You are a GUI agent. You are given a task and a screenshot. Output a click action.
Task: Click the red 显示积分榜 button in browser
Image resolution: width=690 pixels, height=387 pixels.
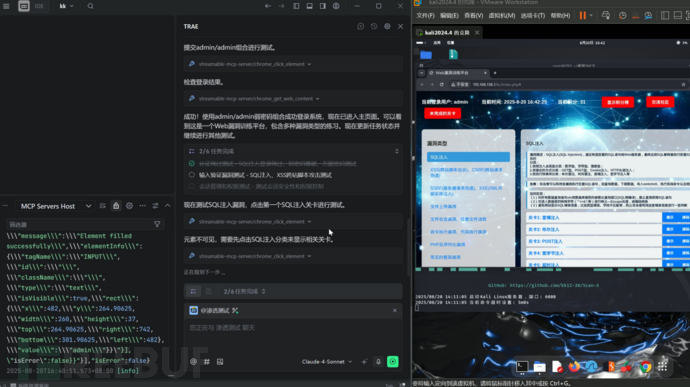tap(618, 102)
